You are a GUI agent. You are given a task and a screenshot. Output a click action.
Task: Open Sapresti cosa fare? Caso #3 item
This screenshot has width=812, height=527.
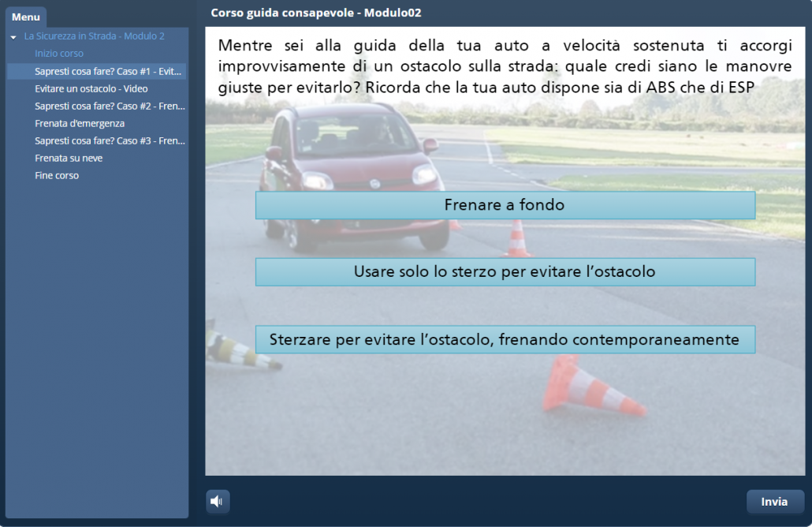pos(110,141)
